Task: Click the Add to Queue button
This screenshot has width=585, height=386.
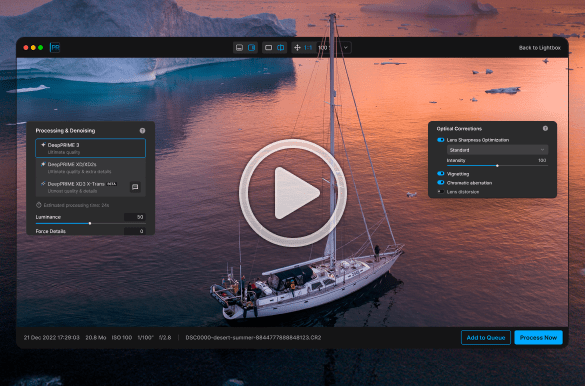Action: pyautogui.click(x=486, y=338)
